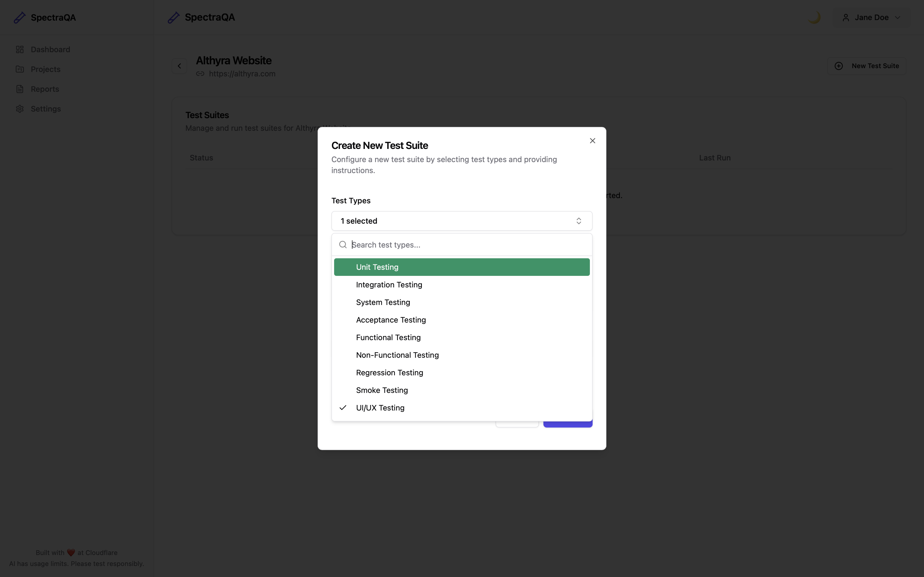Click the search magnifier icon
924x577 pixels.
(x=343, y=245)
